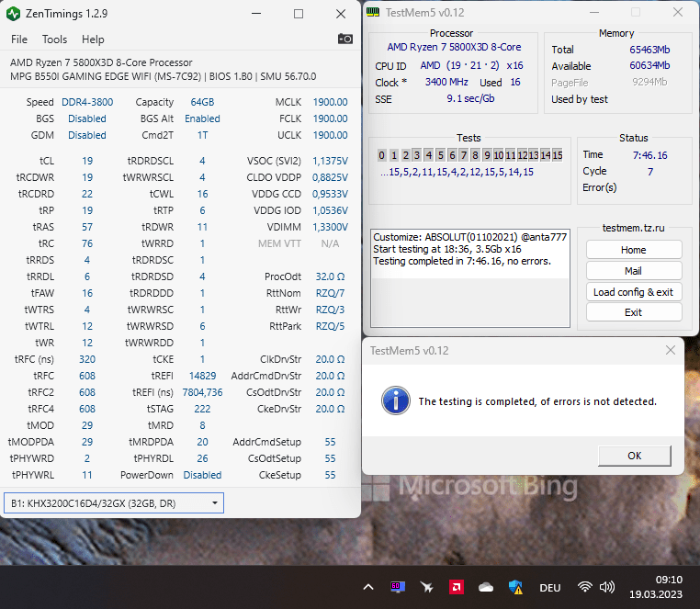Click test number 7 box in Tests
Image resolution: width=700 pixels, height=609 pixels.
[x=464, y=155]
